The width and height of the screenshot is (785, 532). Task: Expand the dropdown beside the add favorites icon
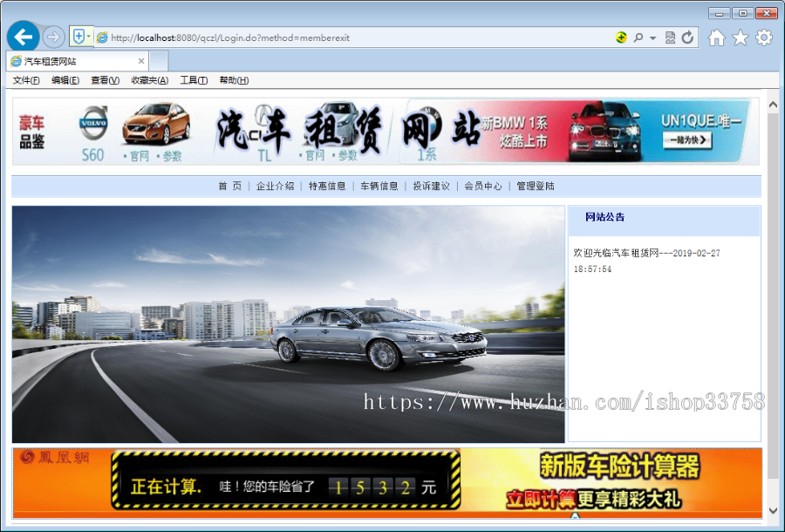pos(87,37)
